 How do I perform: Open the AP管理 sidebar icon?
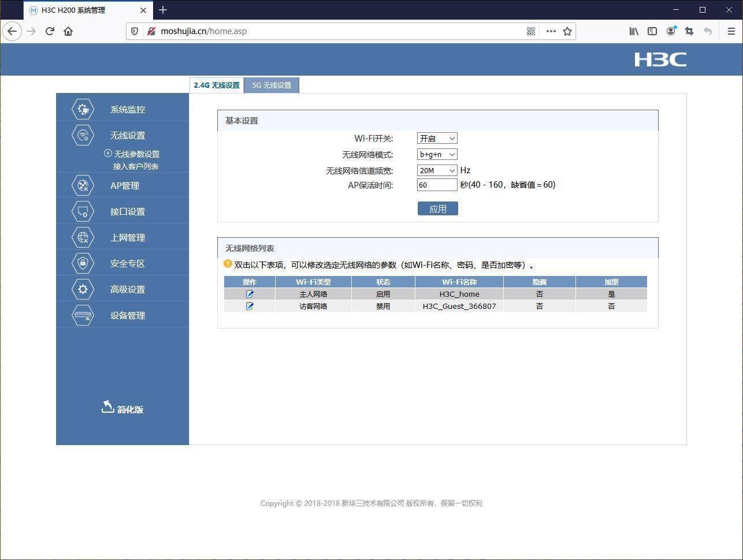click(83, 185)
